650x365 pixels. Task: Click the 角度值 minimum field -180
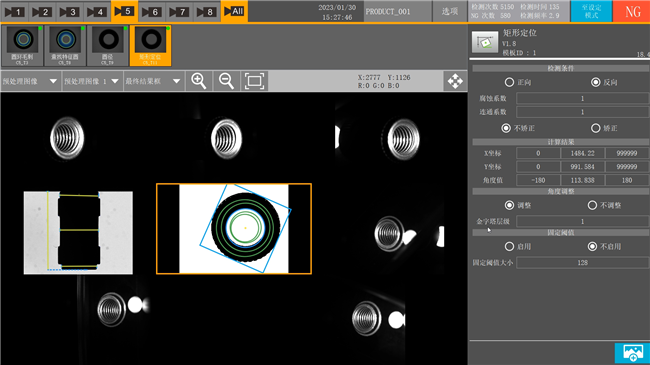point(538,180)
